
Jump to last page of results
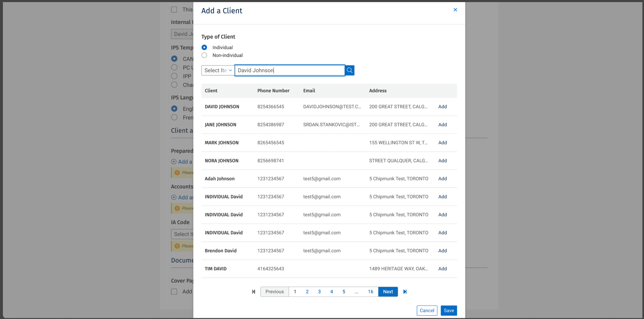point(405,292)
